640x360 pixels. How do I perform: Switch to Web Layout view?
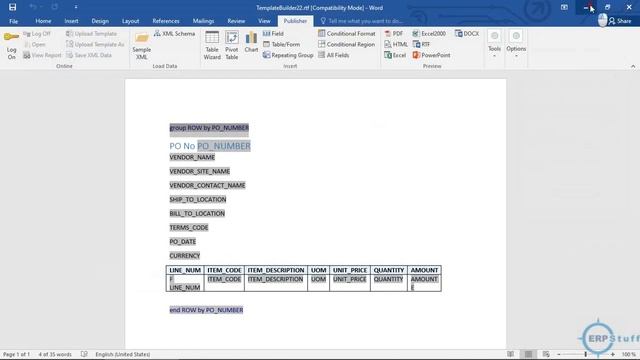point(546,354)
